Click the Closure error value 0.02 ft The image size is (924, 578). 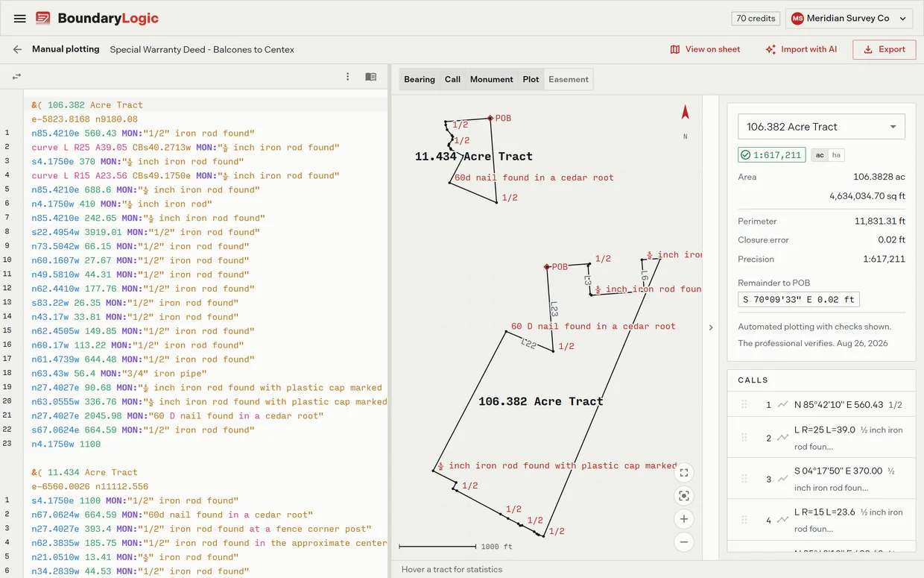click(891, 240)
